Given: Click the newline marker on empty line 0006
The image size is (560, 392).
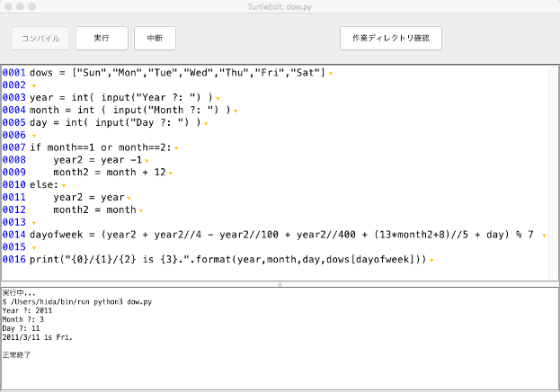Looking at the screenshot, I should 33,136.
